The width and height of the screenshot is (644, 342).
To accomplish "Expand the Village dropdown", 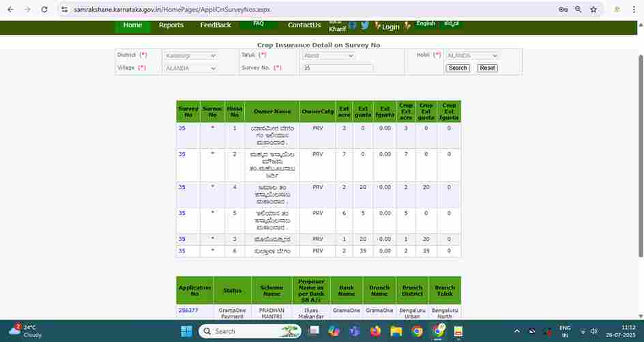I will tap(190, 68).
